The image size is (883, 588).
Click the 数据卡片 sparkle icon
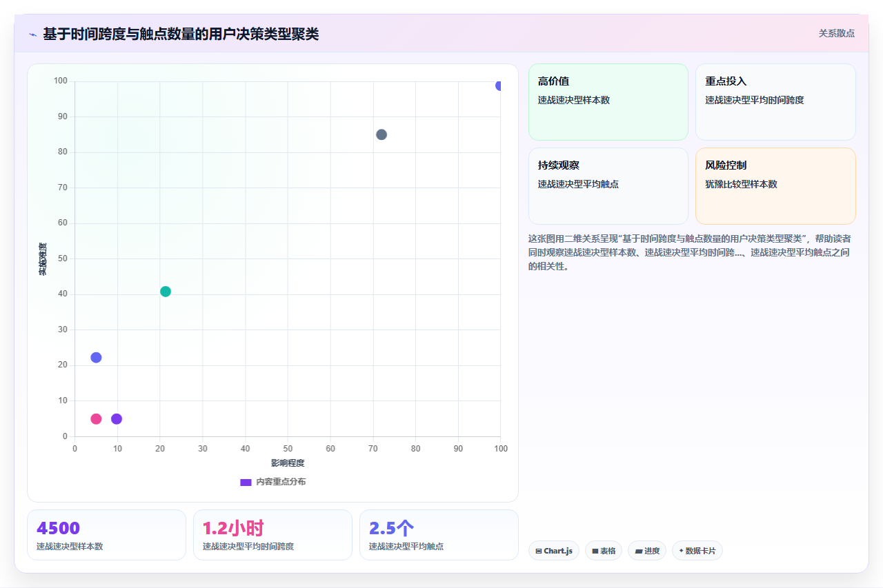click(681, 551)
